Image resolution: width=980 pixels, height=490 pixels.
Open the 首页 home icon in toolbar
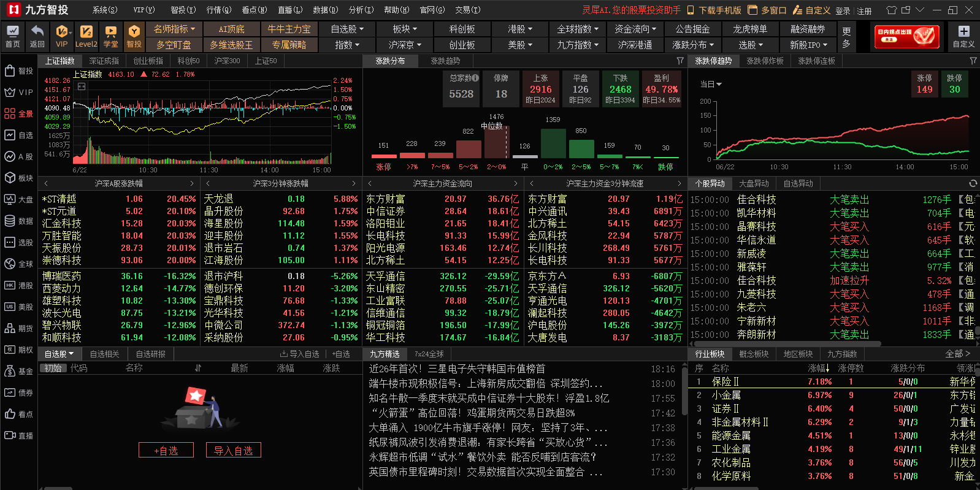tap(12, 37)
